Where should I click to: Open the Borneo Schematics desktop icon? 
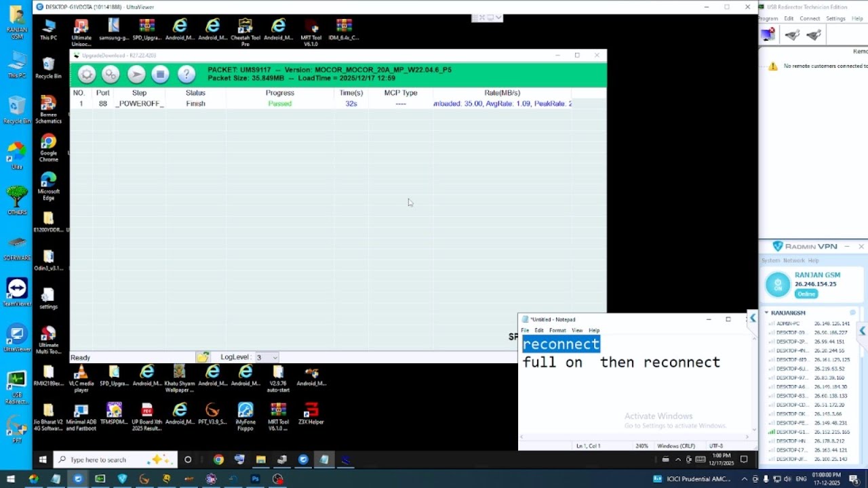[48, 109]
